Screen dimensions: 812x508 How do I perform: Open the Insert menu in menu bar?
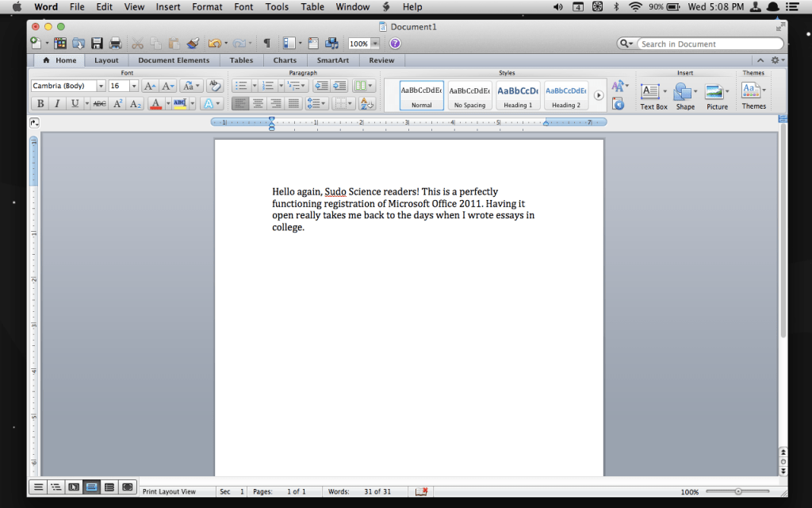(x=167, y=7)
